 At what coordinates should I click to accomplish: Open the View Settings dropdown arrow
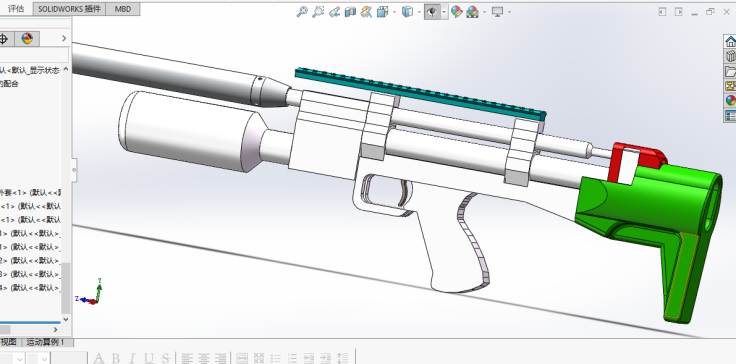(509, 12)
